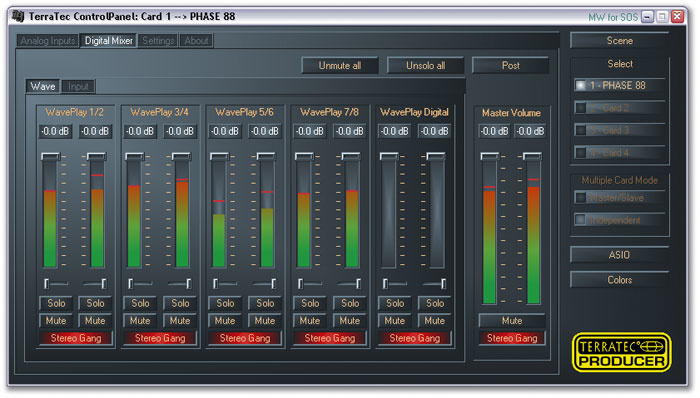Enable Master/Slave multiple card mode
700x398 pixels.
pyautogui.click(x=580, y=197)
